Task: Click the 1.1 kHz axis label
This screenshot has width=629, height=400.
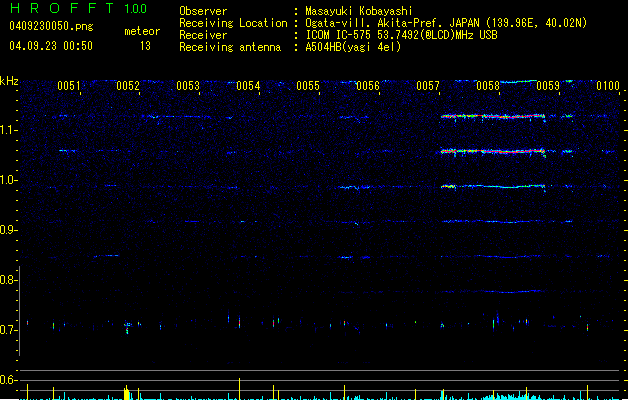Action: tap(8, 130)
